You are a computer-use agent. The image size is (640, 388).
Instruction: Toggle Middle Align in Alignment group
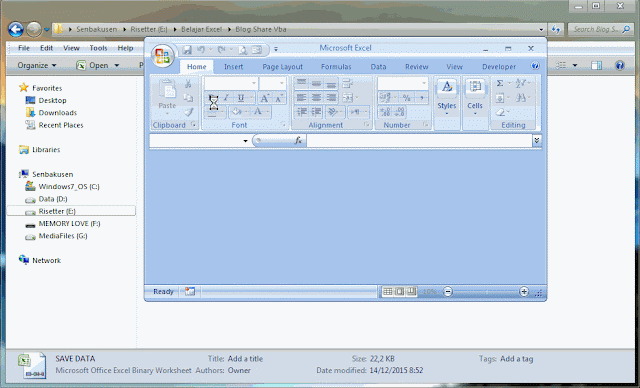pyautogui.click(x=316, y=84)
